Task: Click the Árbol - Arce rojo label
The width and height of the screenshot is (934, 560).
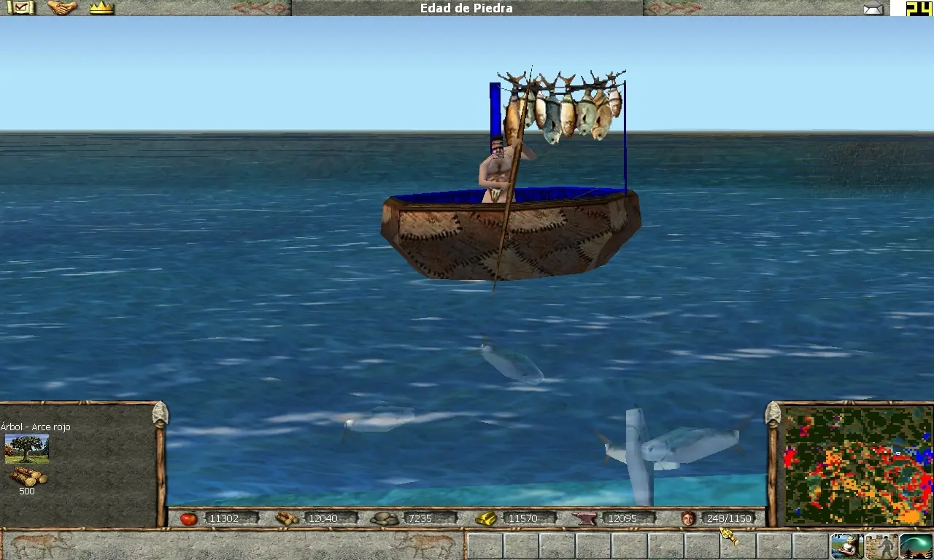Action: 36,427
